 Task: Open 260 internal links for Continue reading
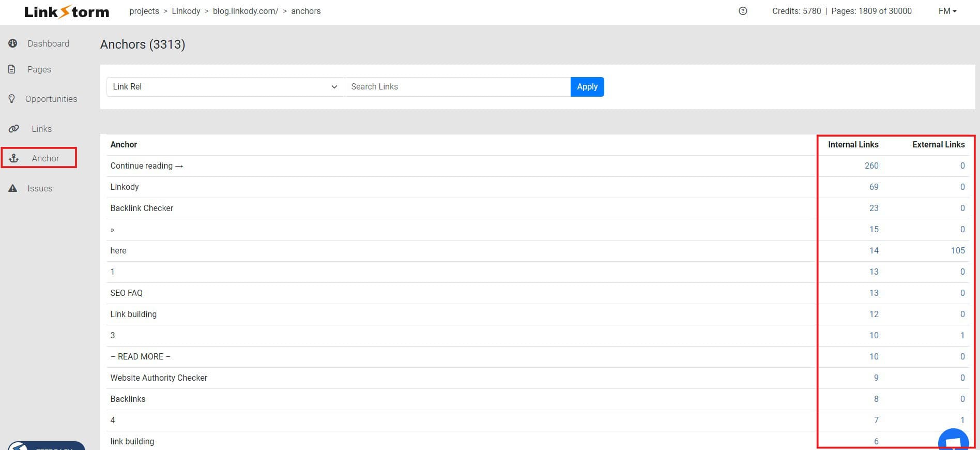[x=871, y=166]
